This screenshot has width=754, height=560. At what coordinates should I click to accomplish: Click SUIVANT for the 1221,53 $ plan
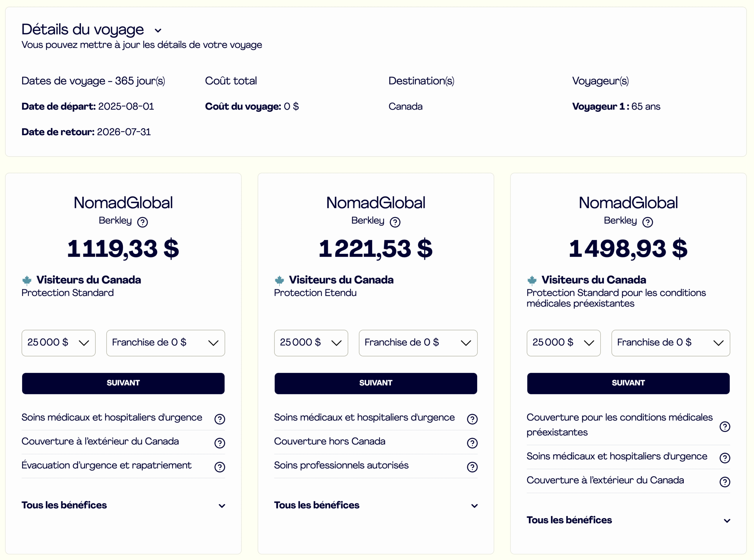click(376, 383)
